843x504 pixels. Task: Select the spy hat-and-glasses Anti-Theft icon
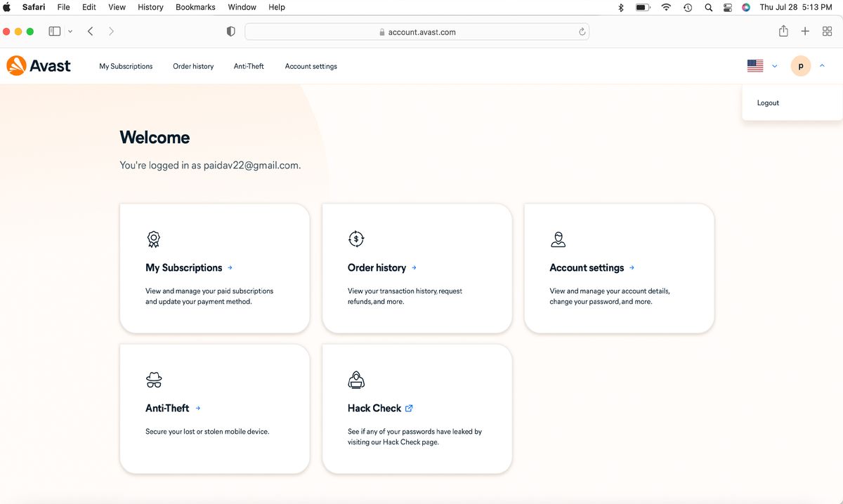click(154, 379)
